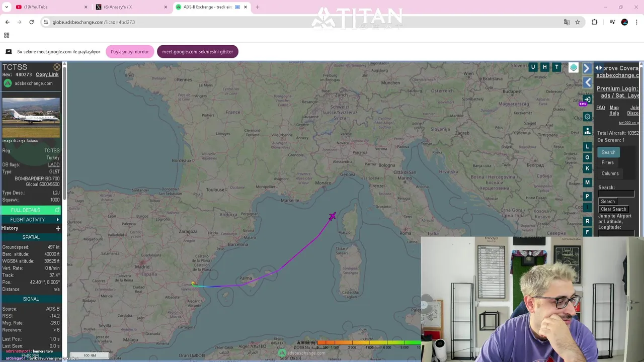644x362 pixels.
Task: Open the Chrome three-dot menu
Action: coord(636,22)
